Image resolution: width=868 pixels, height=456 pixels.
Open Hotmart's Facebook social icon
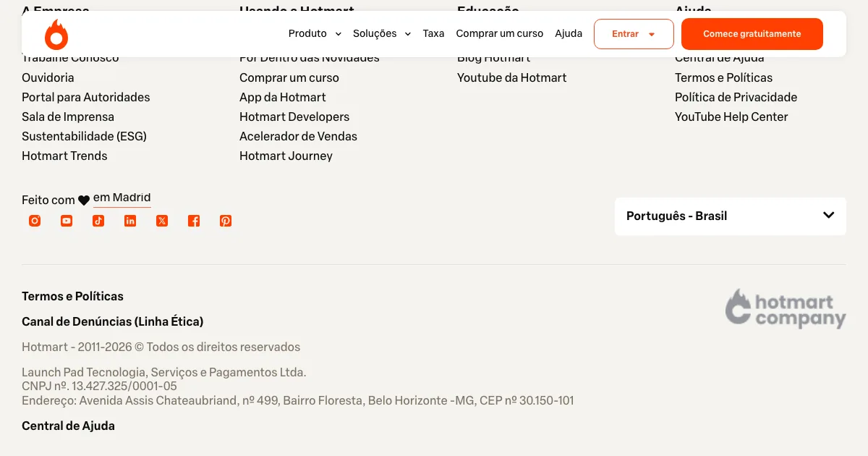click(x=194, y=221)
